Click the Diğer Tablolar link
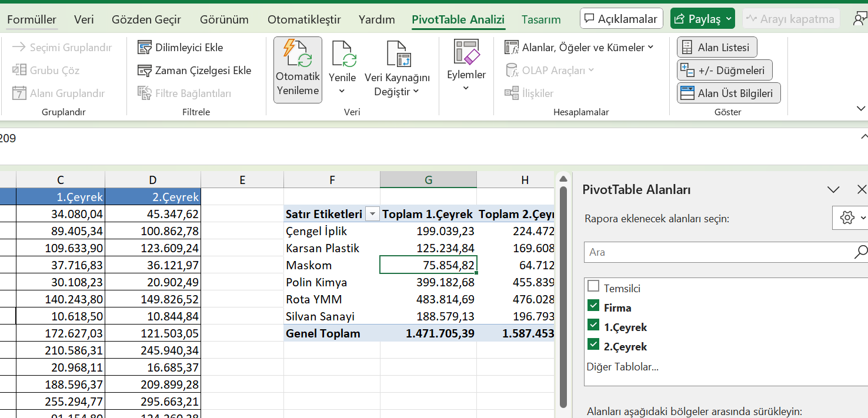Image resolution: width=868 pixels, height=418 pixels. [622, 367]
